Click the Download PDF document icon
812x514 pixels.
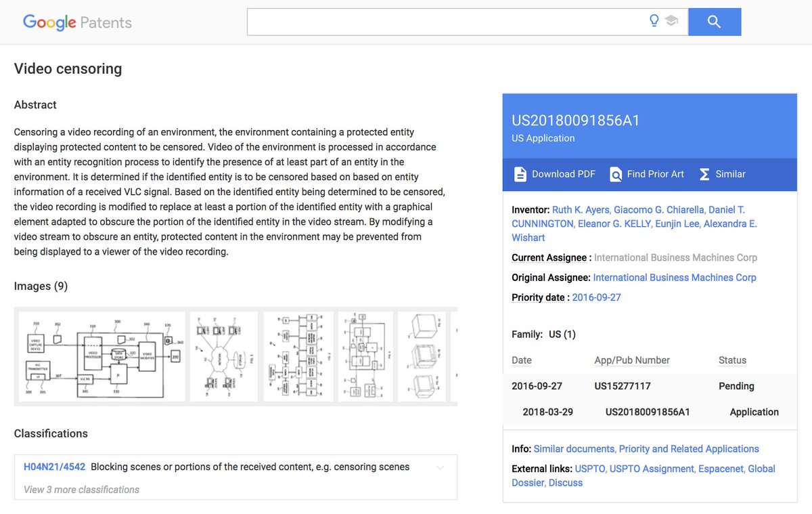tap(520, 174)
